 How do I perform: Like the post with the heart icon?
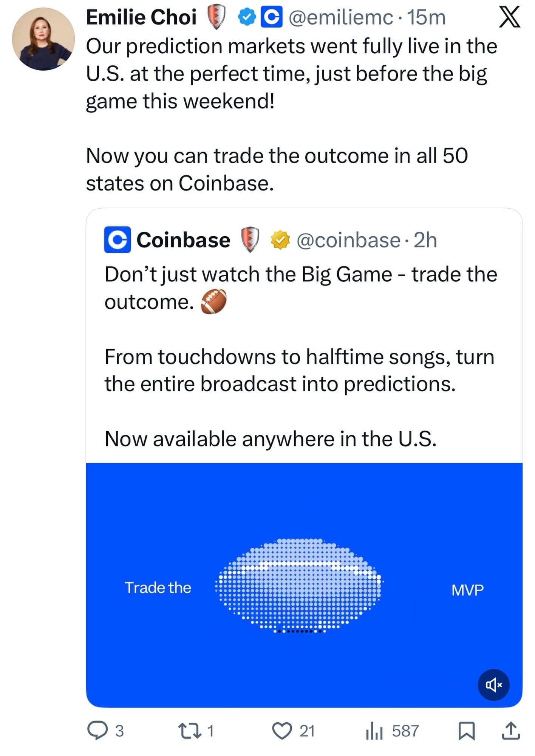[282, 730]
